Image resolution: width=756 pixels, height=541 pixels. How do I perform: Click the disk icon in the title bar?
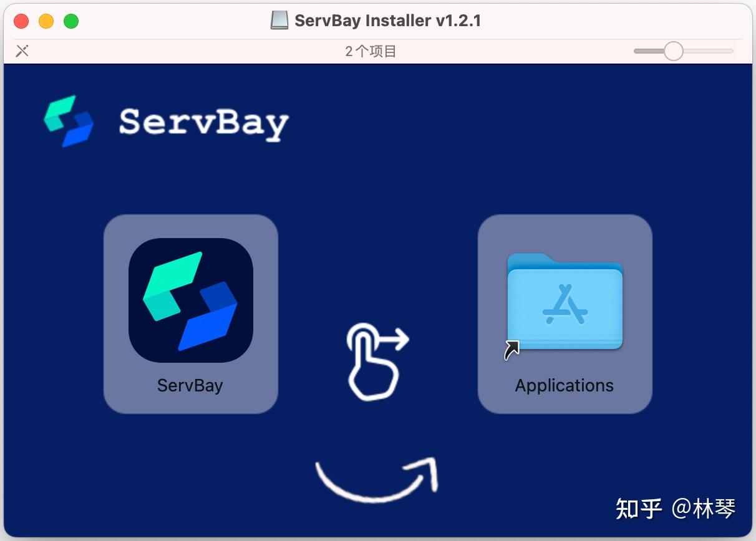click(x=279, y=21)
